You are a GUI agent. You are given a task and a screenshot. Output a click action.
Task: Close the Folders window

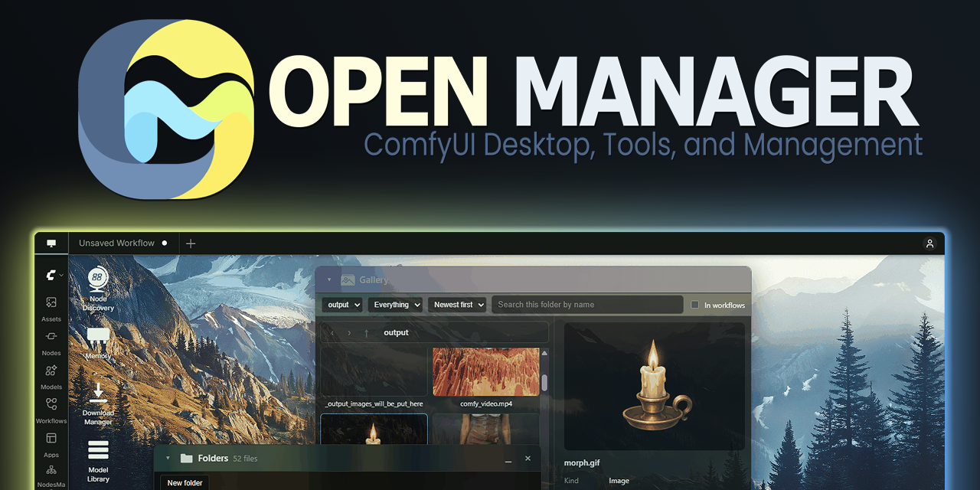528,459
